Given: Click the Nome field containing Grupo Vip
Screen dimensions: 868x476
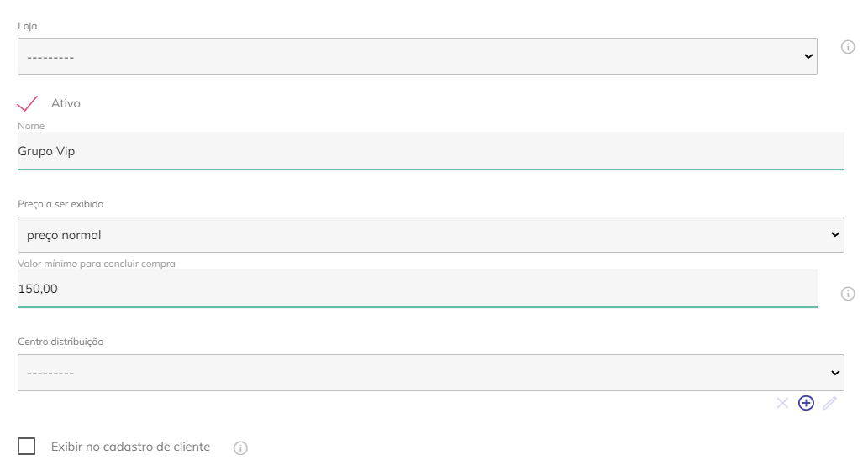Looking at the screenshot, I should (430, 151).
